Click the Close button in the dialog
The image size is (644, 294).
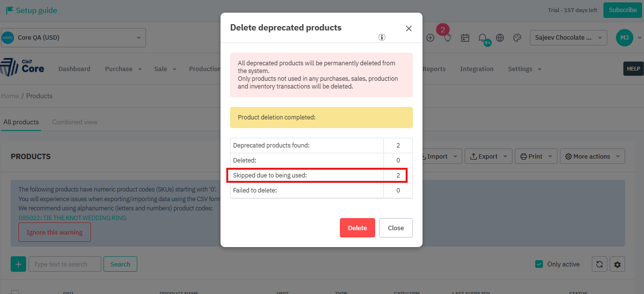click(x=395, y=228)
